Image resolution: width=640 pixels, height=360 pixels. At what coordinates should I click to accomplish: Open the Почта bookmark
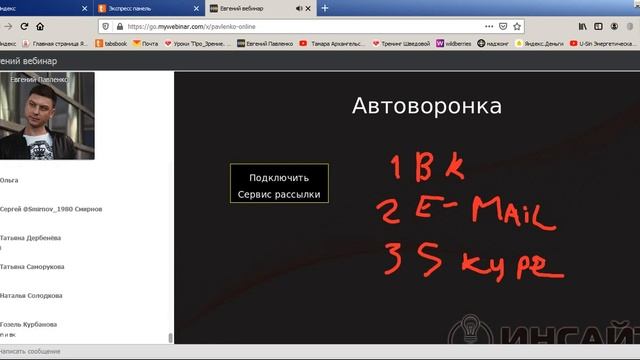pyautogui.click(x=145, y=43)
